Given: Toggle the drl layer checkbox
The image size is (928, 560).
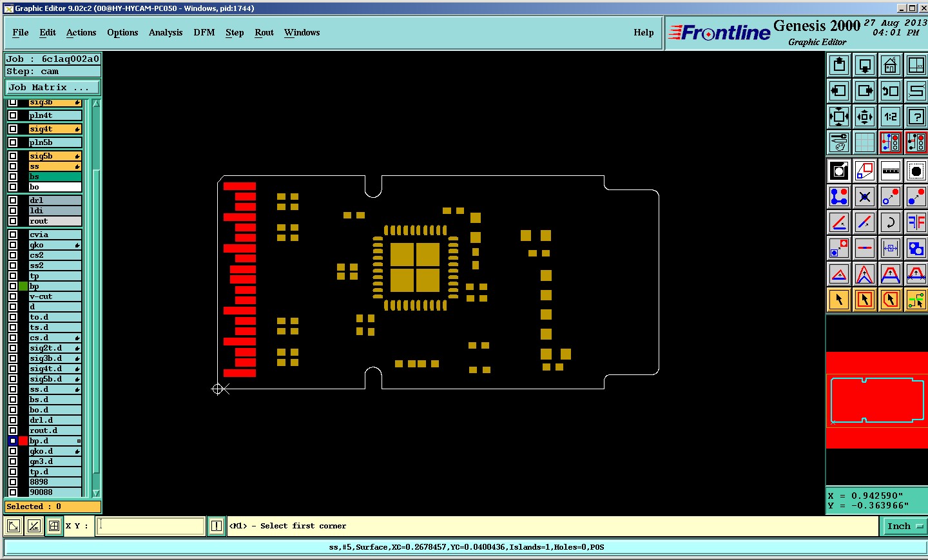Looking at the screenshot, I should (x=13, y=200).
